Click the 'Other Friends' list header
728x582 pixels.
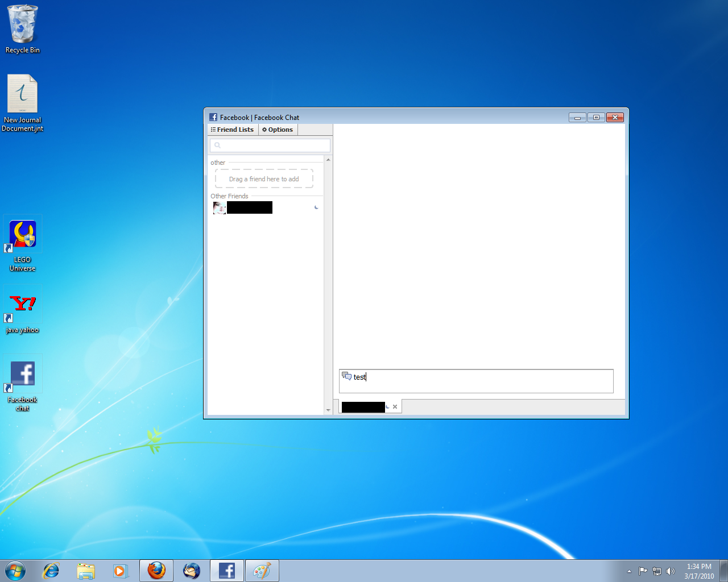229,196
